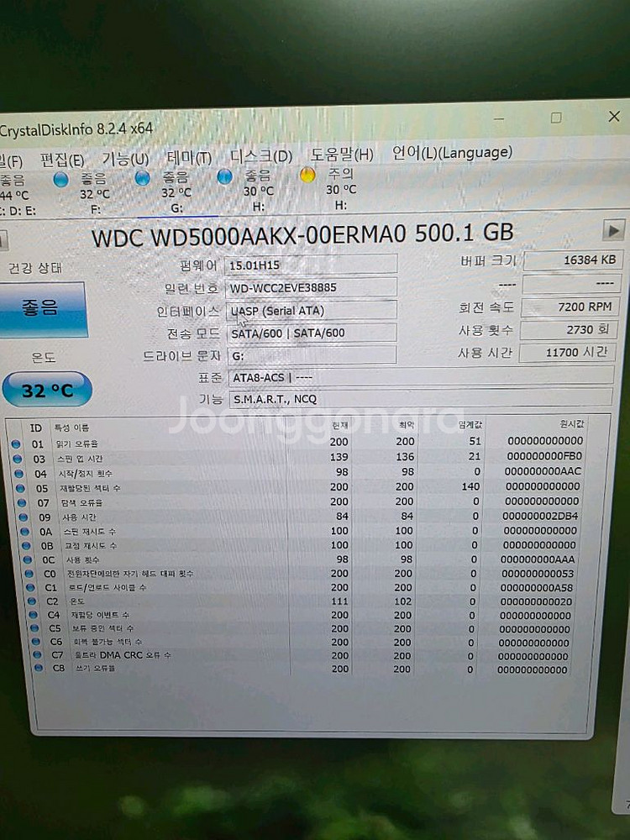Click the blue status dot of row C8

click(x=39, y=668)
